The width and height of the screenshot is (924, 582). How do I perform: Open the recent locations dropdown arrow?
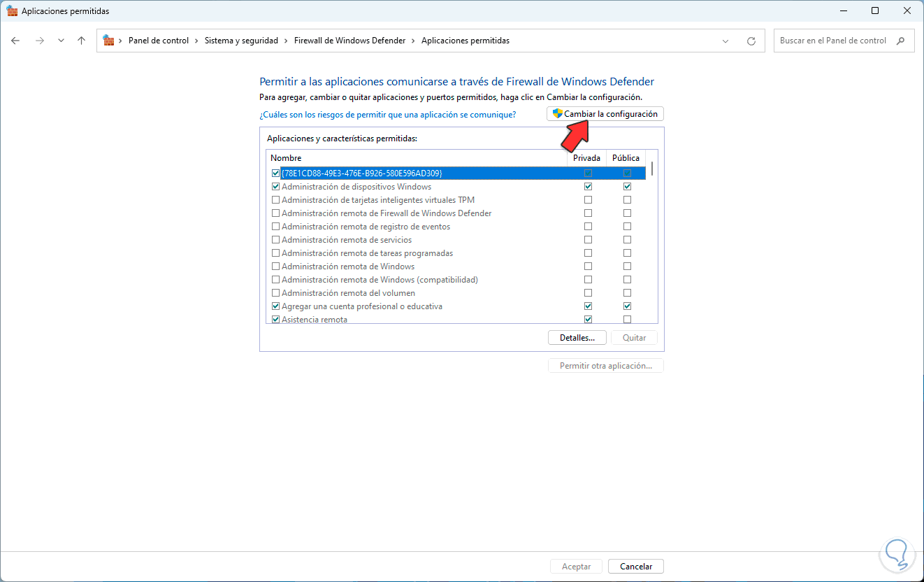pos(61,41)
